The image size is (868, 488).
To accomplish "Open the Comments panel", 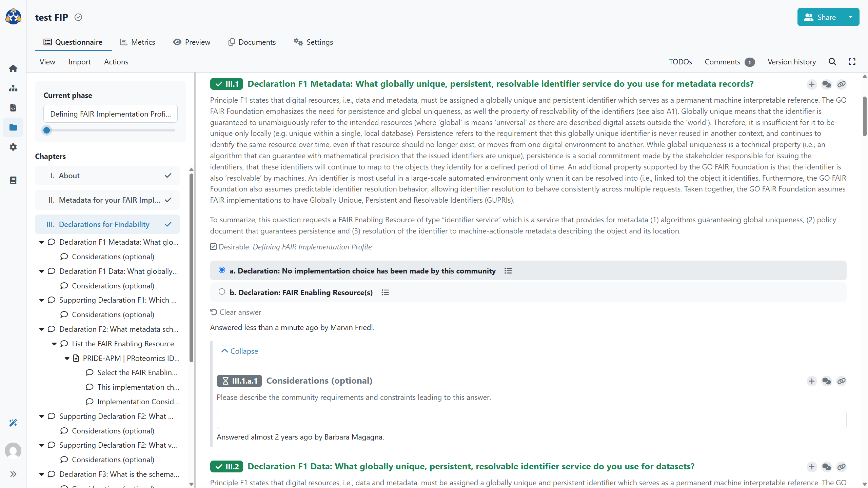I will 730,62.
